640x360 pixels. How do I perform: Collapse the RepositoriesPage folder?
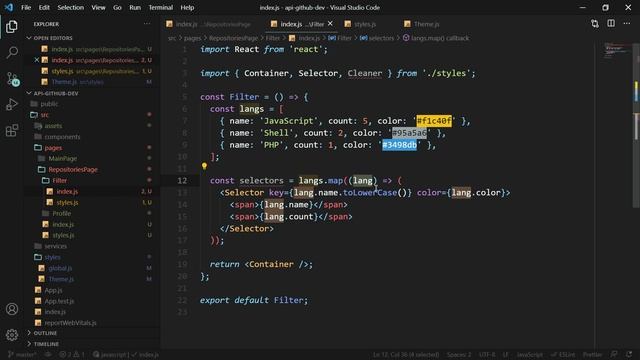(73, 169)
